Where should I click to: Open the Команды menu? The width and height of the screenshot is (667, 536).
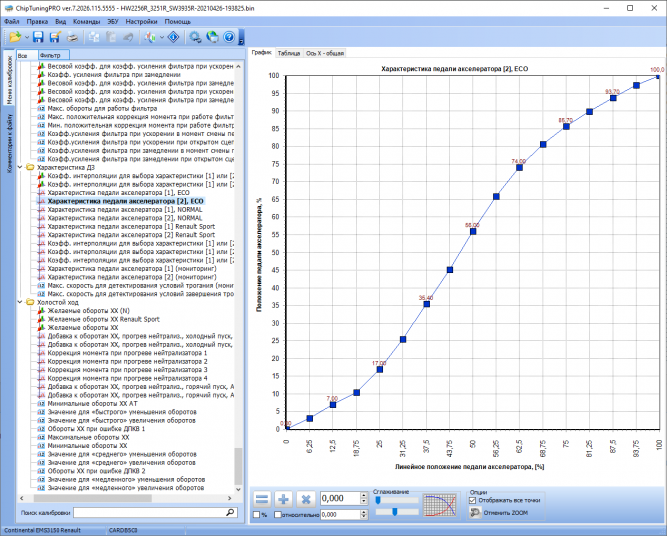pyautogui.click(x=86, y=21)
